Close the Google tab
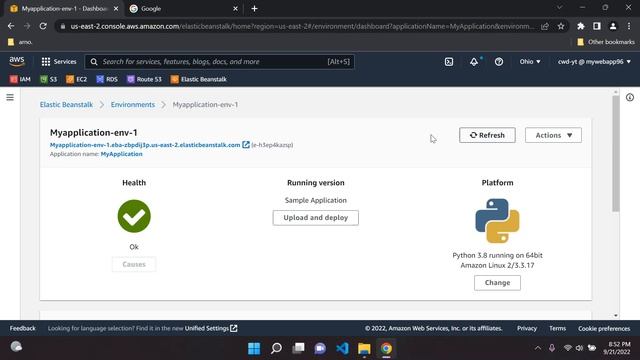Image resolution: width=640 pixels, height=360 pixels. tap(235, 9)
